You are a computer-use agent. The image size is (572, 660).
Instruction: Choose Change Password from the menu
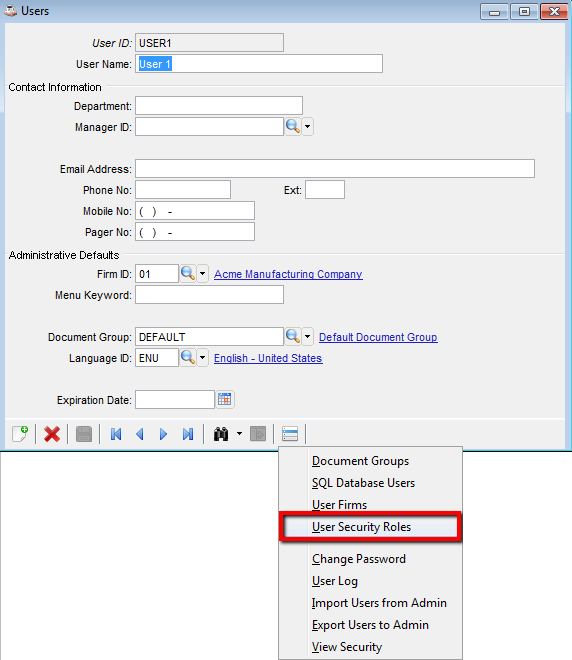359,559
